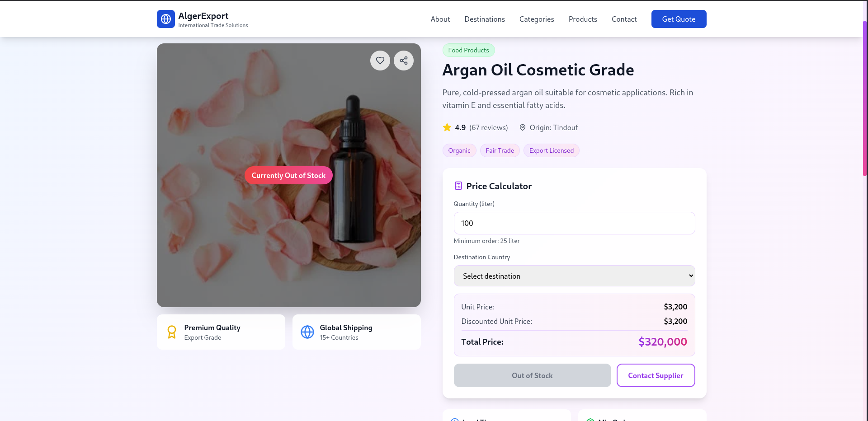Click the AlgerExport globe logo icon
This screenshot has height=421, width=868.
[x=166, y=19]
